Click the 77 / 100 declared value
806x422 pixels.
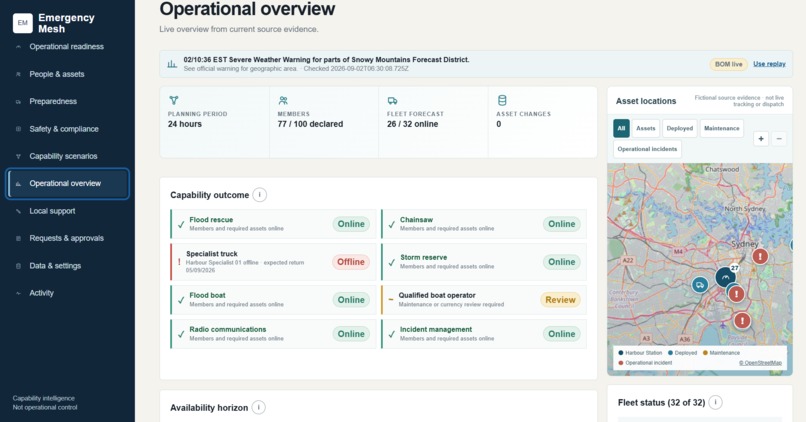click(310, 124)
